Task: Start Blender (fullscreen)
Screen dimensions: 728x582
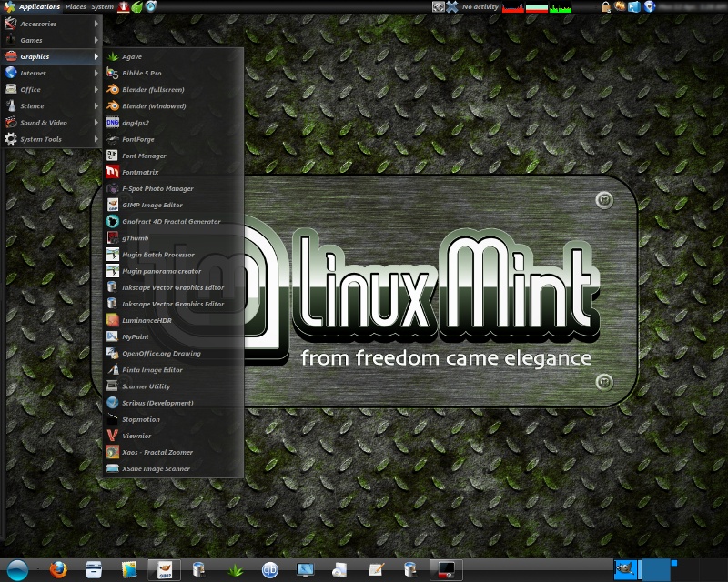Action: point(173,90)
